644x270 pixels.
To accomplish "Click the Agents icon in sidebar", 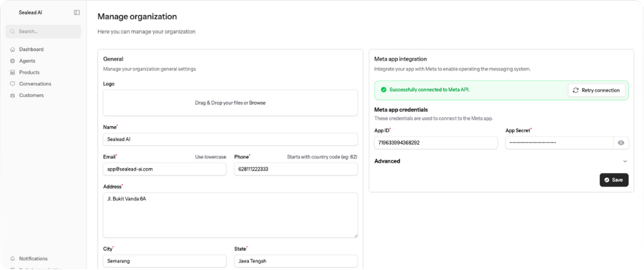I will coord(12,61).
